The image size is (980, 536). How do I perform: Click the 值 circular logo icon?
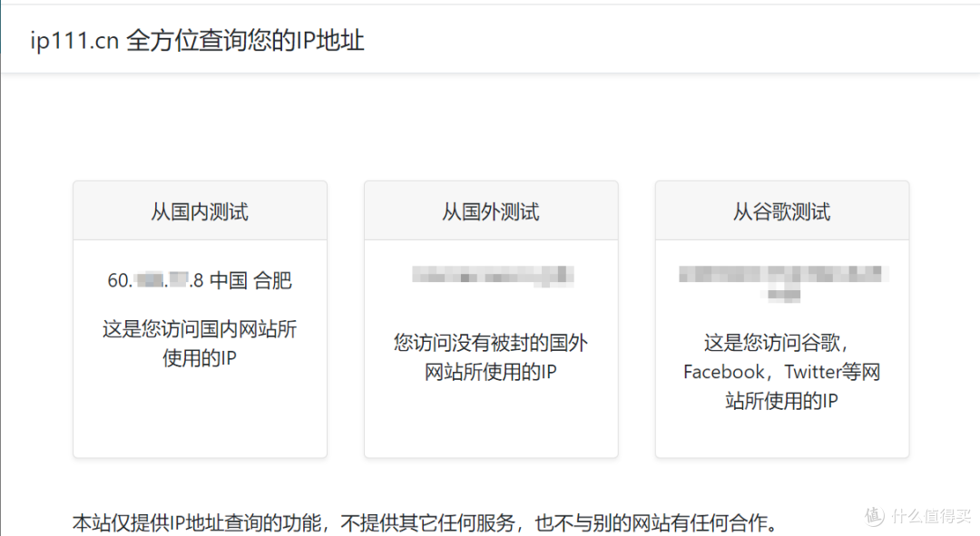tap(874, 517)
